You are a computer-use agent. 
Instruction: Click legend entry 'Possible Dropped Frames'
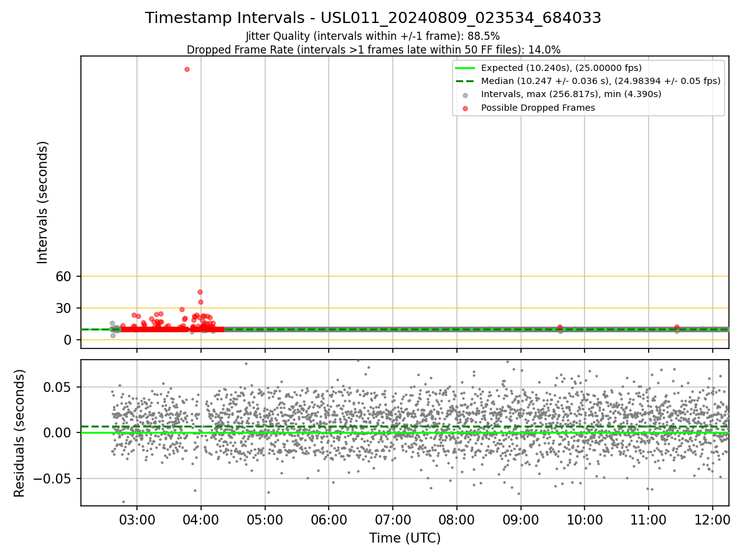538,108
